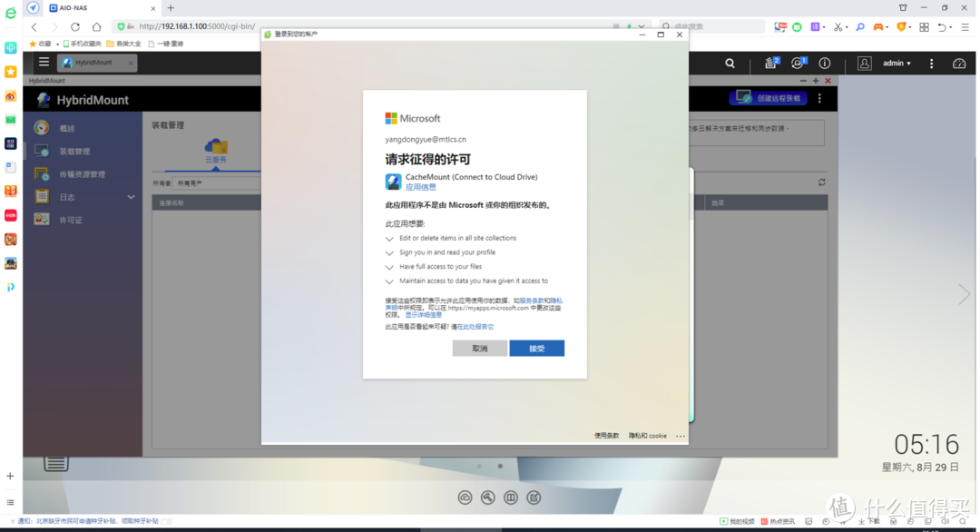Viewport: 980px width, 532px height.
Task: Select second desktop page indicator dot
Action: coord(500,466)
